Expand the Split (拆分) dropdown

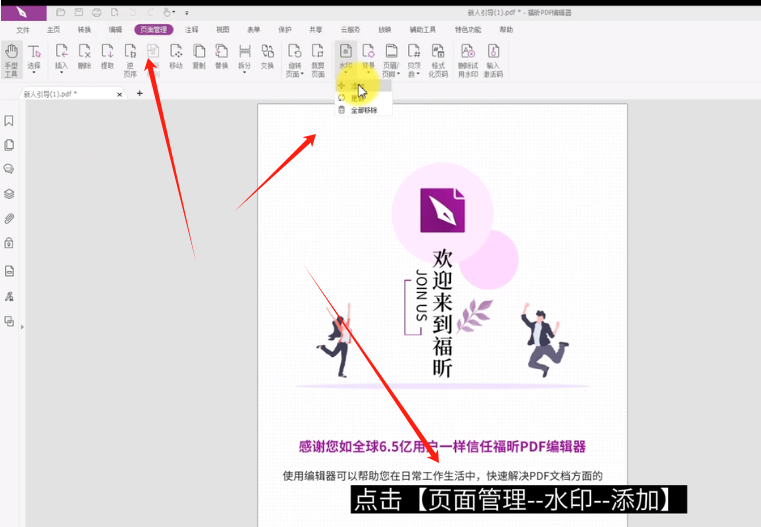click(244, 72)
